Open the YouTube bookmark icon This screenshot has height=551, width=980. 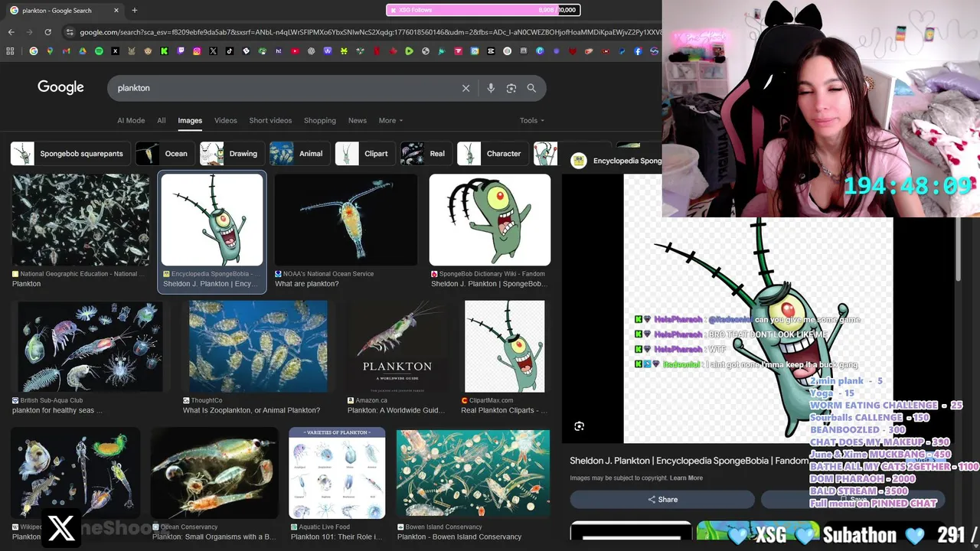[x=295, y=51]
